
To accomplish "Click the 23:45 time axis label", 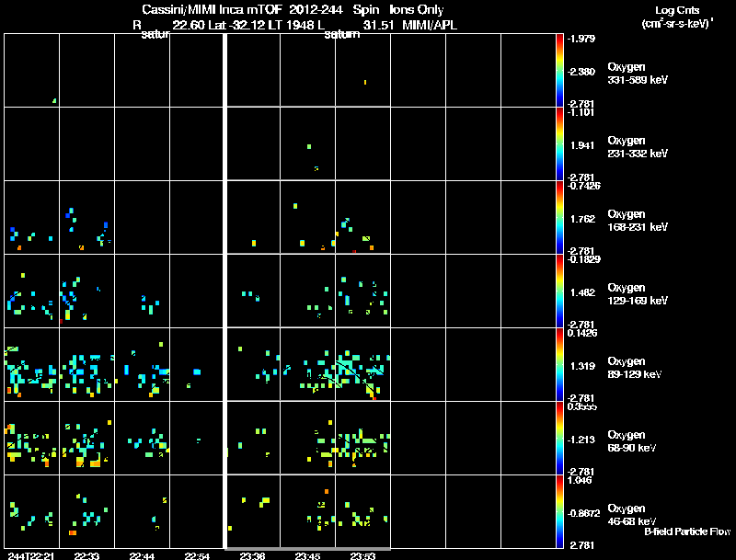I will [x=307, y=555].
